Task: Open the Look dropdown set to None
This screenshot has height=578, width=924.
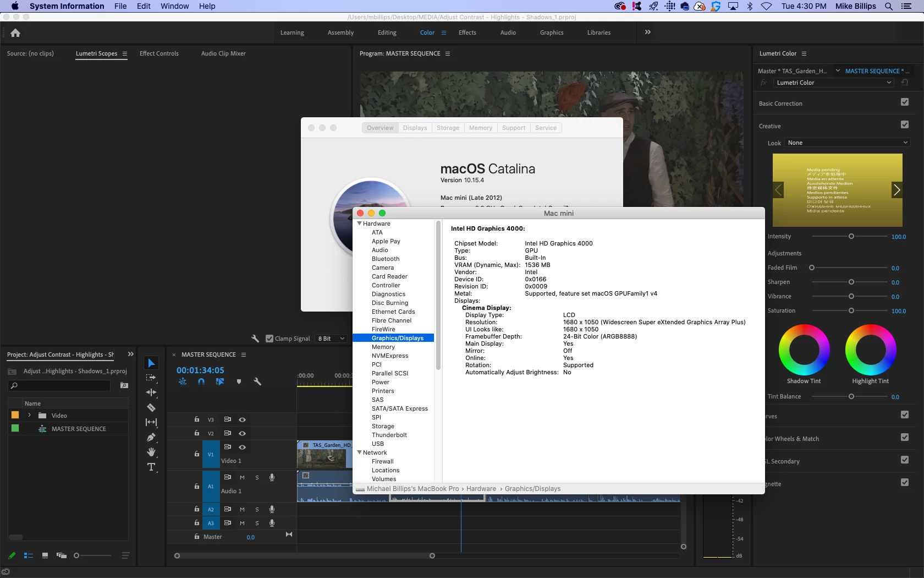Action: pos(847,143)
